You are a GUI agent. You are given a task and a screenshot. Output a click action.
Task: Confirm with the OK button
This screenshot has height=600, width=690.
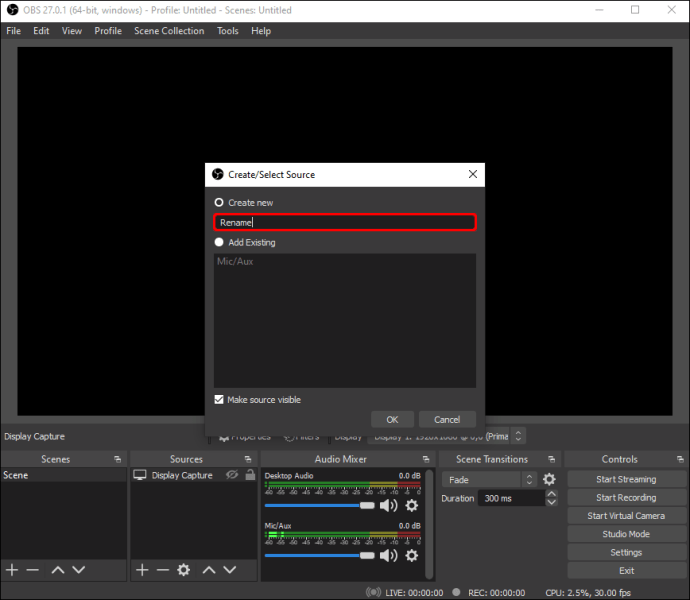point(392,420)
